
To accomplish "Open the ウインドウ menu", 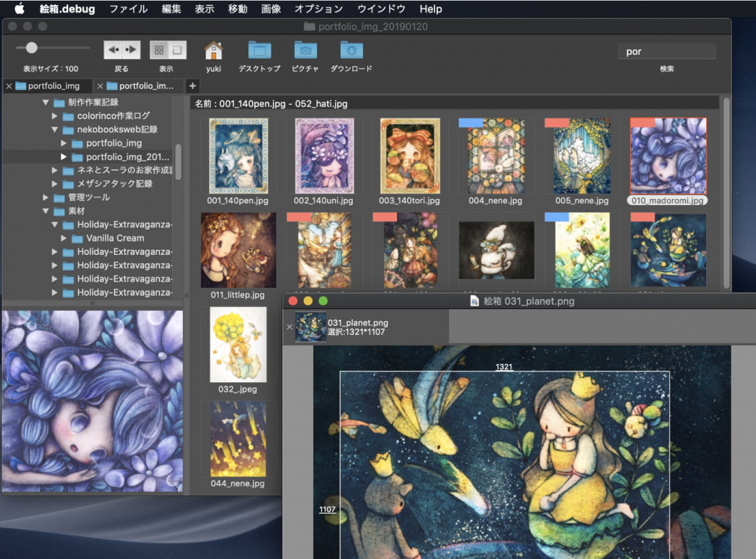I will coord(382,9).
